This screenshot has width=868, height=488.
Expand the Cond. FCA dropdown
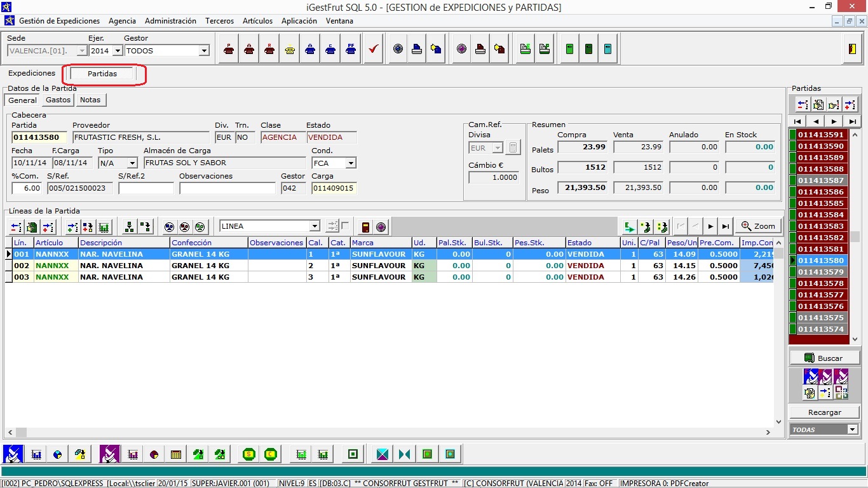(350, 163)
